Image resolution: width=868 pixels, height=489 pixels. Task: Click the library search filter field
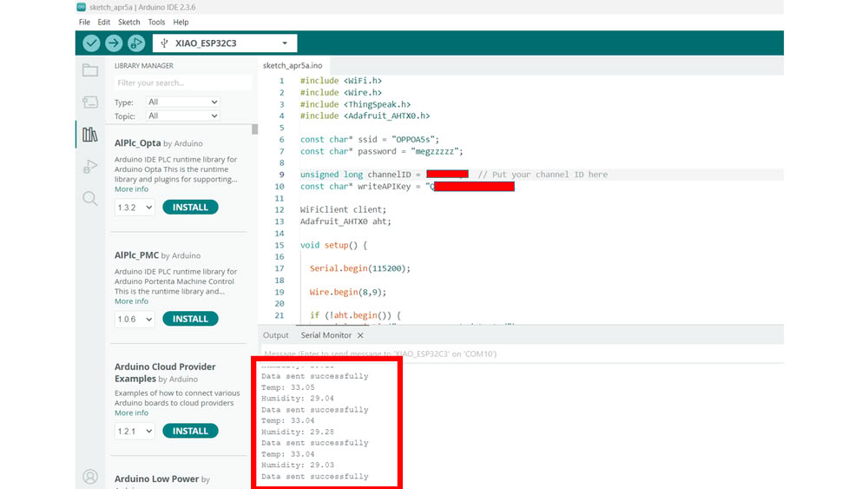coord(182,83)
